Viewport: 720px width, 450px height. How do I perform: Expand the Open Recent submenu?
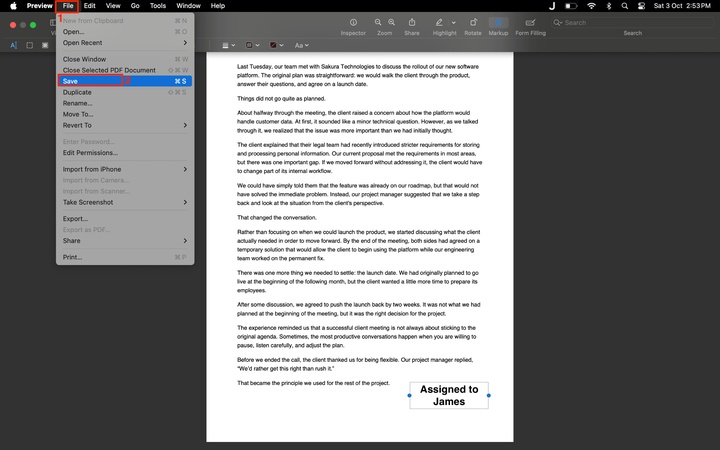[x=124, y=43]
